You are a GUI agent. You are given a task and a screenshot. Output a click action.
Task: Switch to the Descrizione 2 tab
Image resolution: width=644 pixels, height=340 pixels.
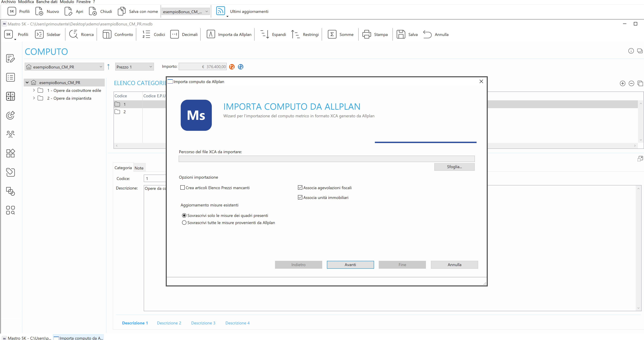click(x=169, y=323)
